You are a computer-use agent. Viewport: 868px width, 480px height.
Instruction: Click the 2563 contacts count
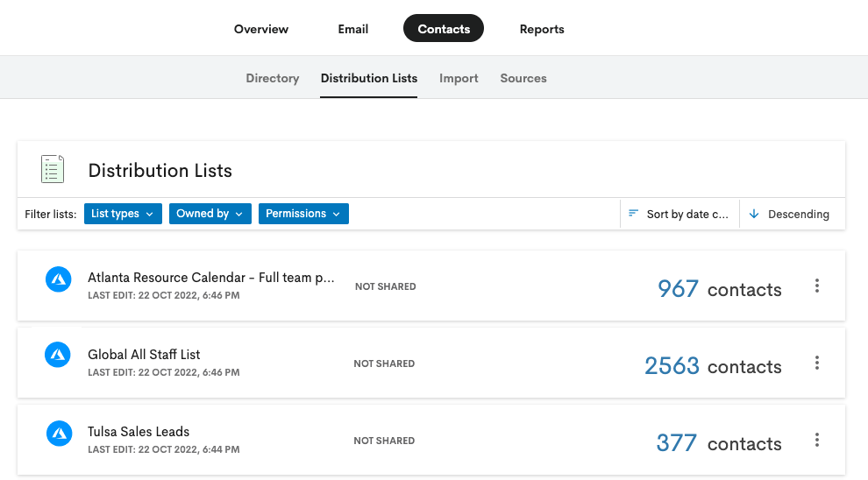(713, 366)
